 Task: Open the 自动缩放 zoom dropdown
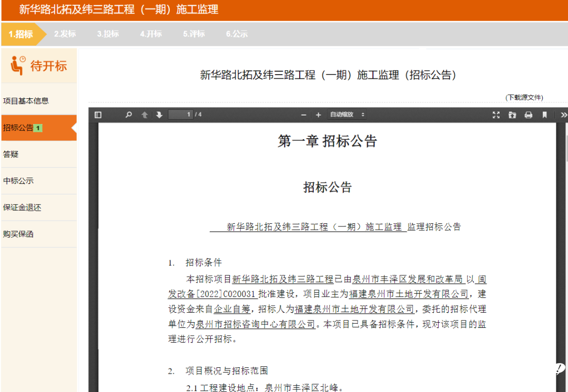(347, 115)
